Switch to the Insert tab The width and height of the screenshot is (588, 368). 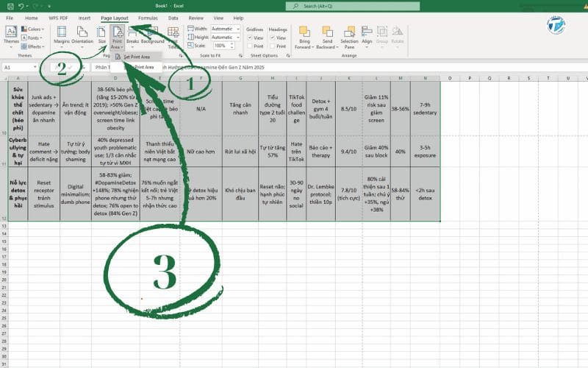[85, 18]
